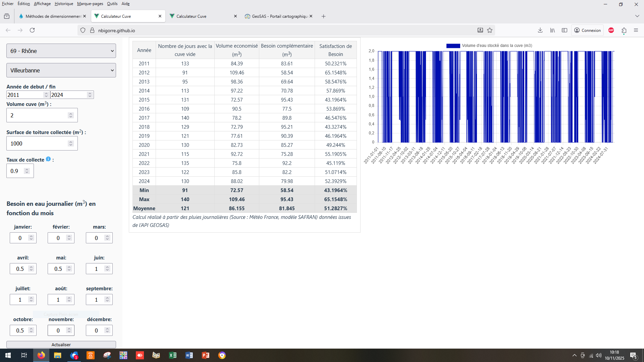
Task: Open the Villeurbanne city dropdown
Action: [61, 70]
